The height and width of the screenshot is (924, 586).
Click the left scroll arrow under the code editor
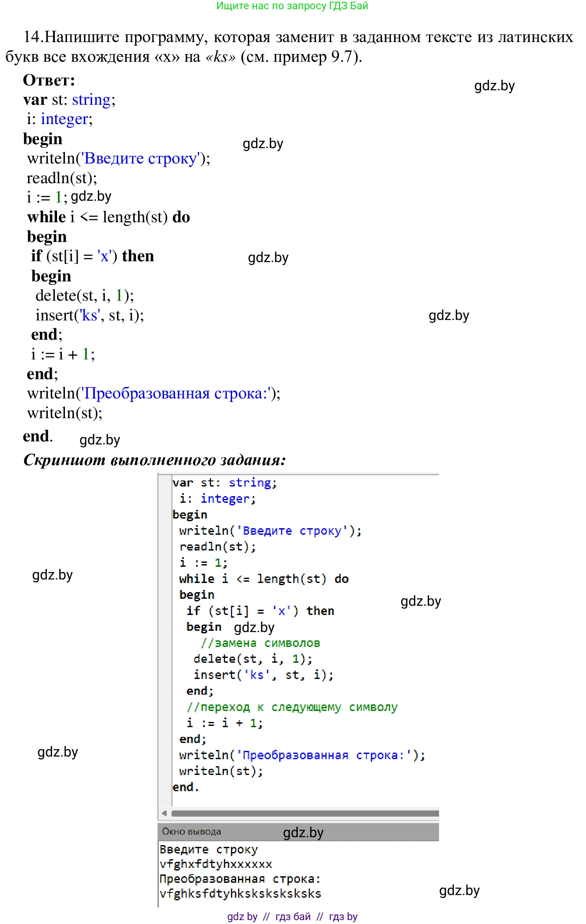(164, 814)
